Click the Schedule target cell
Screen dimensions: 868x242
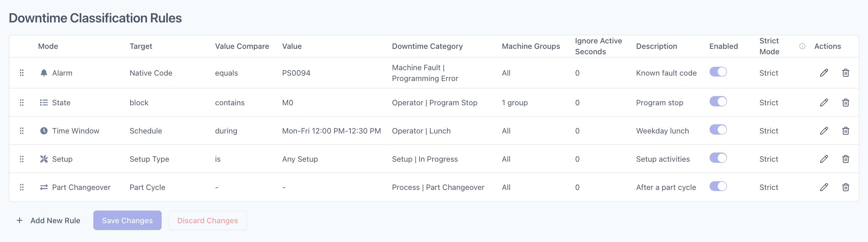(146, 131)
